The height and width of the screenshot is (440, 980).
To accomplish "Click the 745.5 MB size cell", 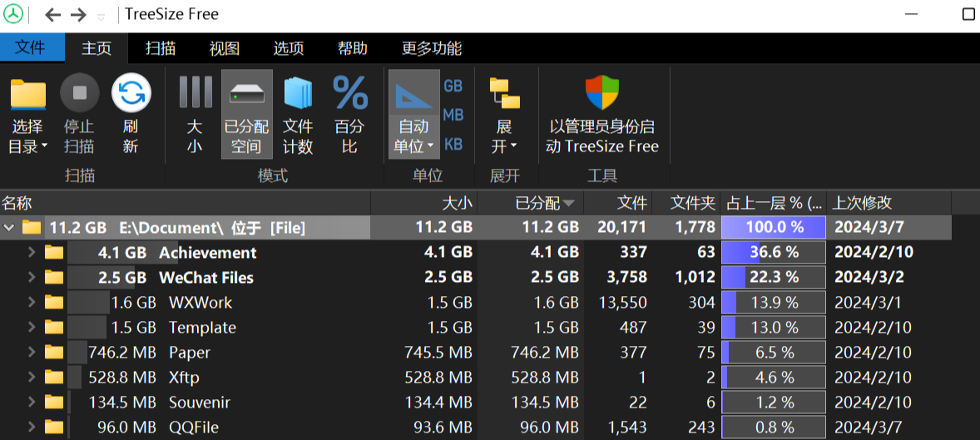I will point(438,353).
